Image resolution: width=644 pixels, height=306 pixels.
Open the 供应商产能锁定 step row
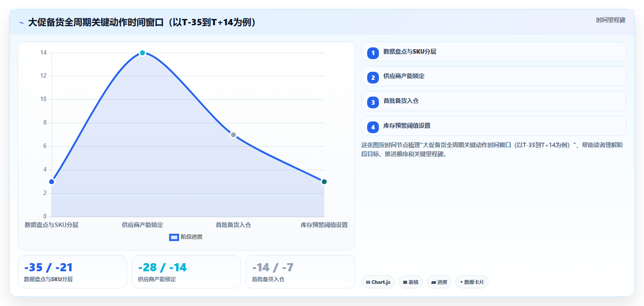click(x=494, y=76)
